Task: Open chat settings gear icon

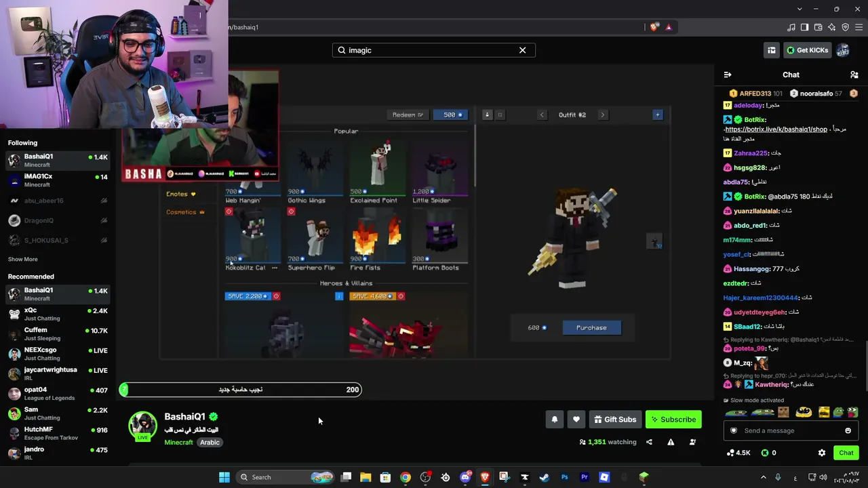Action: pyautogui.click(x=822, y=453)
